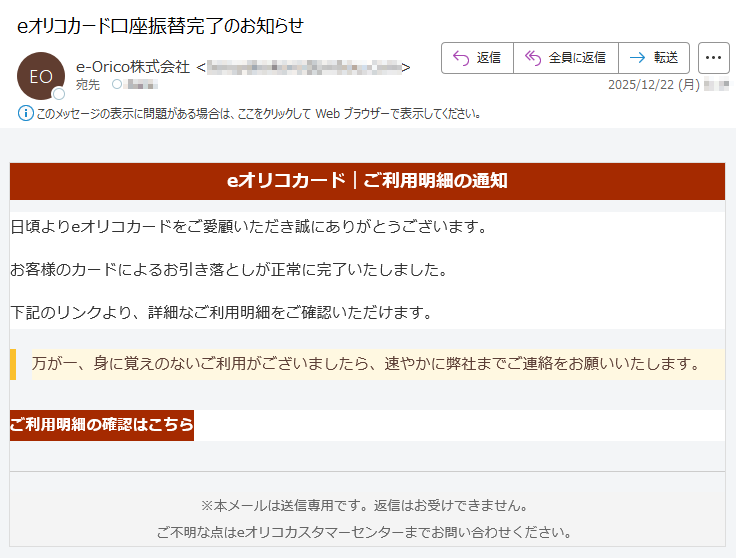Click the yellow unauthorized use warning notice
This screenshot has width=737, height=558.
coord(366,363)
